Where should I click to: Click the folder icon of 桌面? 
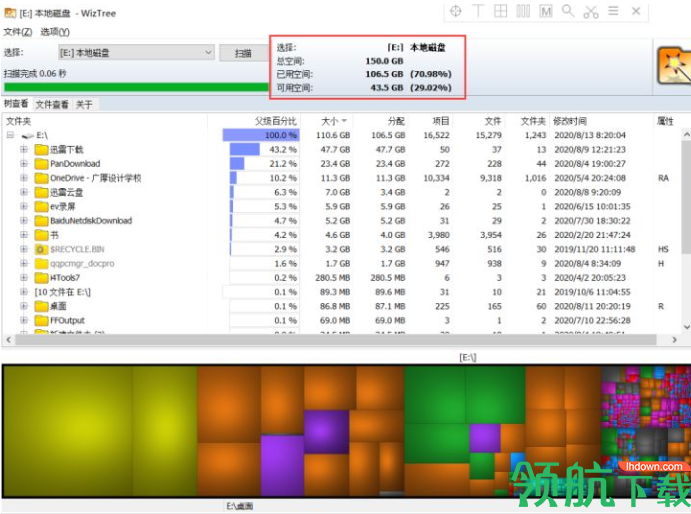point(41,306)
